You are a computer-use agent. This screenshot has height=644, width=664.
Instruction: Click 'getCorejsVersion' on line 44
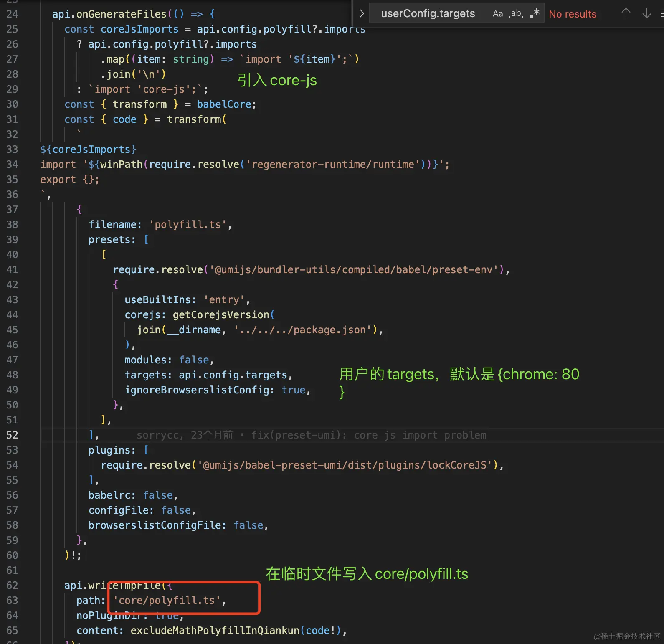coord(221,315)
